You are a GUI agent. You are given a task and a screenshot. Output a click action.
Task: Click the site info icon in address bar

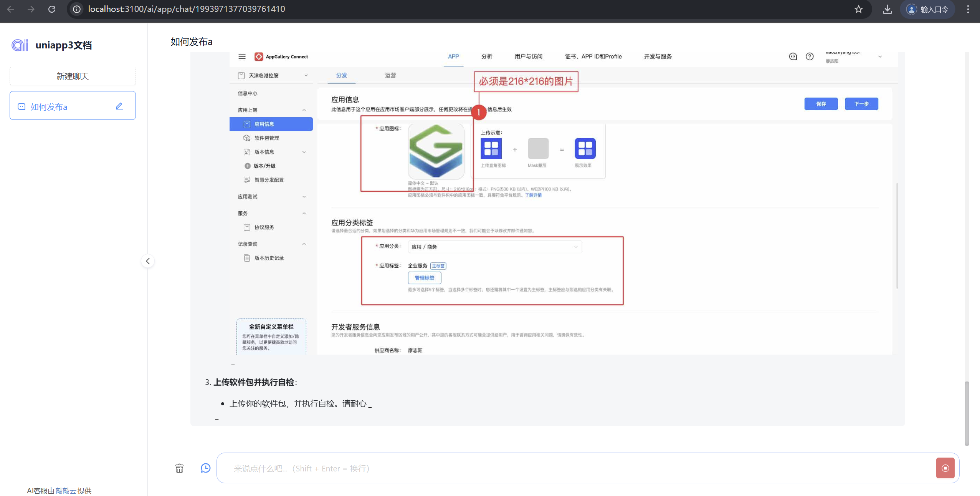tap(77, 9)
